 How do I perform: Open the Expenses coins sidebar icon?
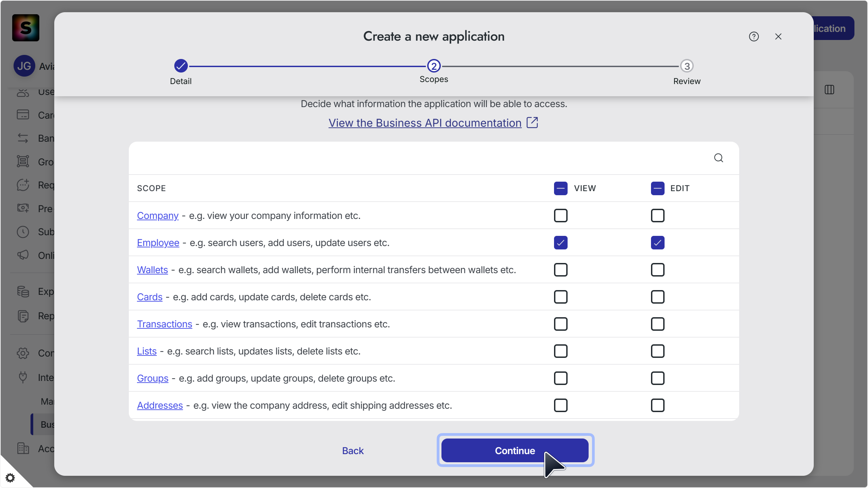click(23, 291)
